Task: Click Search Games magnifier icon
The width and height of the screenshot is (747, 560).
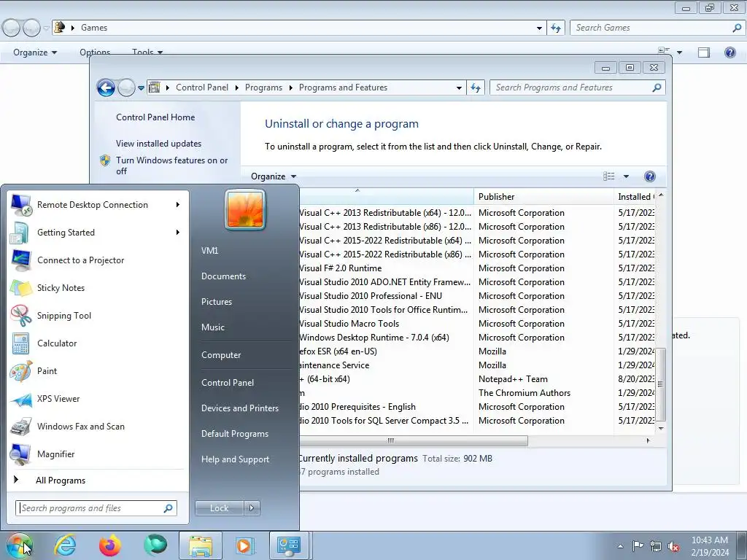Action: click(x=737, y=28)
